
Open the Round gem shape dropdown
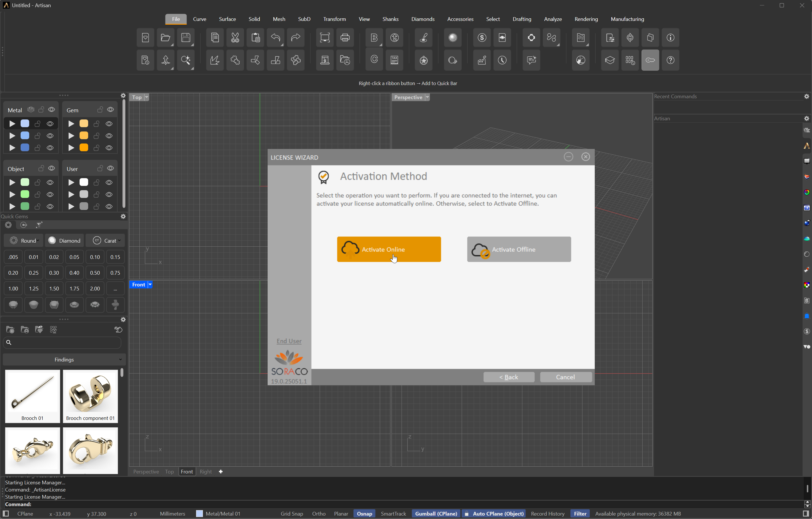click(x=23, y=241)
